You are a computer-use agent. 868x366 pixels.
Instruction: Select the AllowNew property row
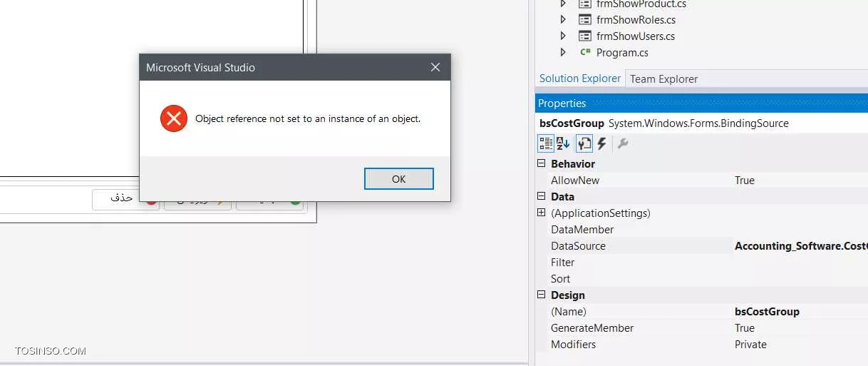click(702, 181)
